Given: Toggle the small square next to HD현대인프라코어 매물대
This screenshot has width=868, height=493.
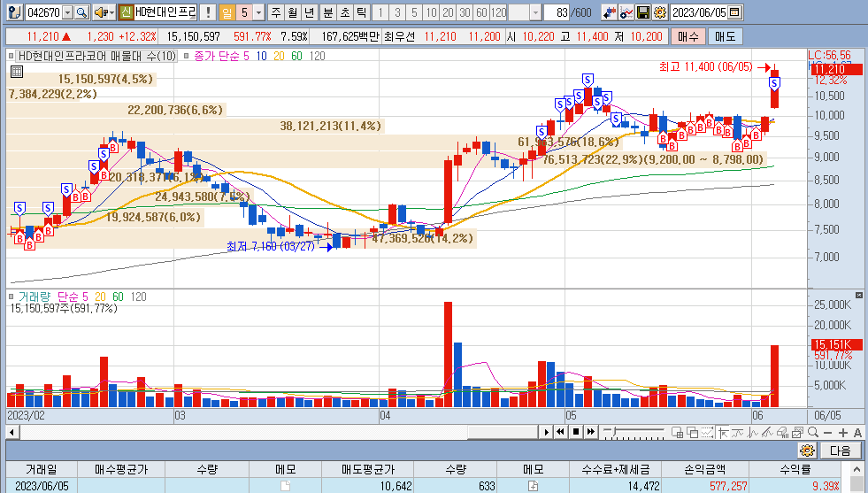Looking at the screenshot, I should [x=11, y=56].
